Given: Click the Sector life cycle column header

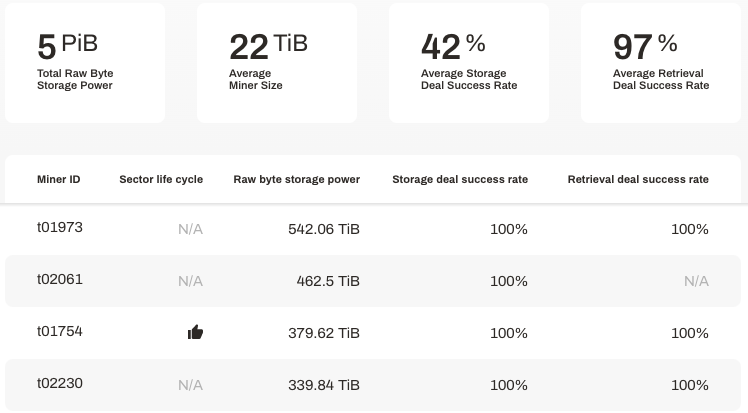Looking at the screenshot, I should [161, 180].
